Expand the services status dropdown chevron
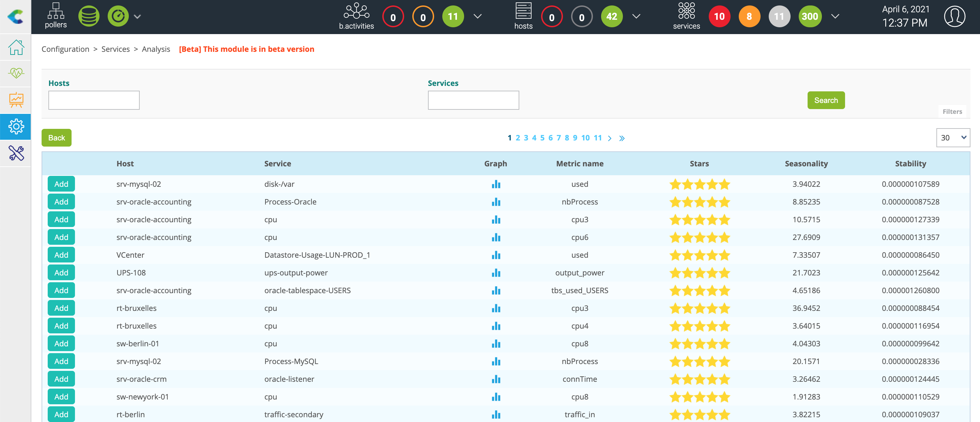The width and height of the screenshot is (980, 422). 835,16
